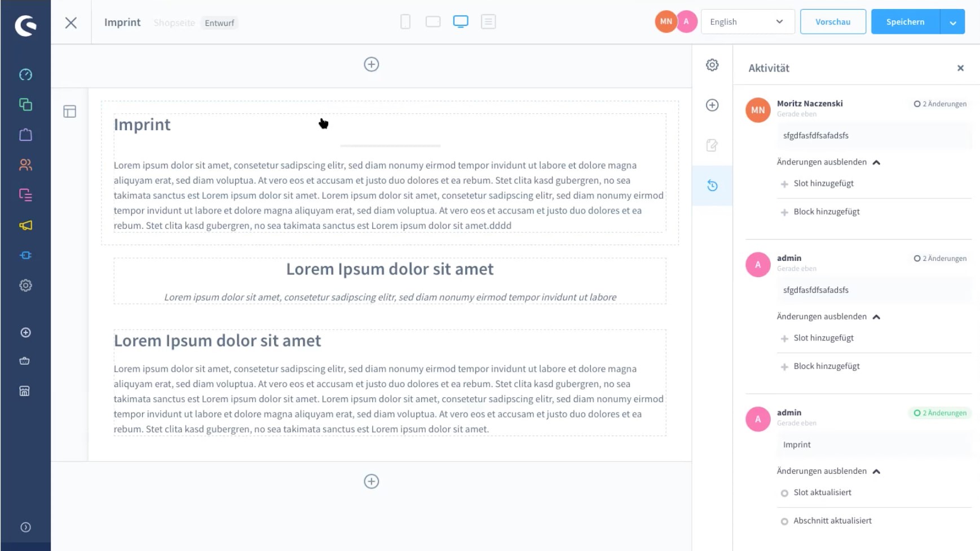Image resolution: width=980 pixels, height=551 pixels.
Task: Open the Customers icon in sidebar
Action: click(x=25, y=165)
